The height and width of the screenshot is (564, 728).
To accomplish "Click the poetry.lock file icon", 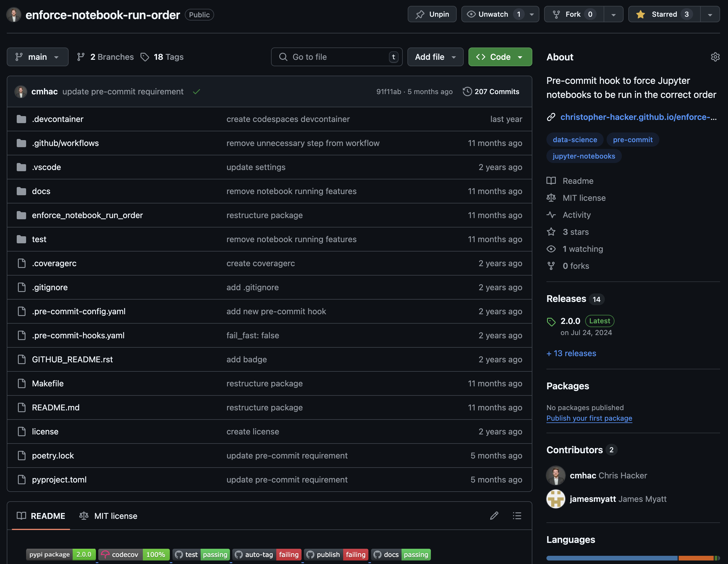I will 21,456.
